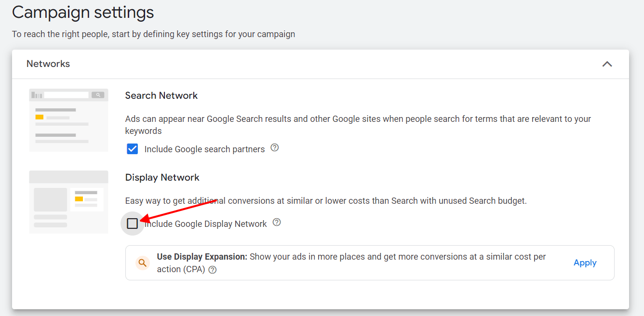
Task: Click the magnifier icon inside Search Network preview
Action: tap(99, 94)
